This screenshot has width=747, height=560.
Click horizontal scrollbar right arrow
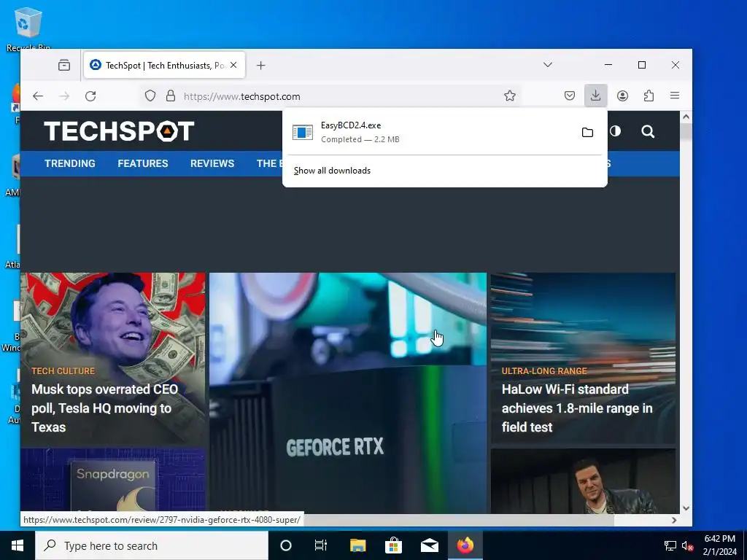[x=674, y=520]
